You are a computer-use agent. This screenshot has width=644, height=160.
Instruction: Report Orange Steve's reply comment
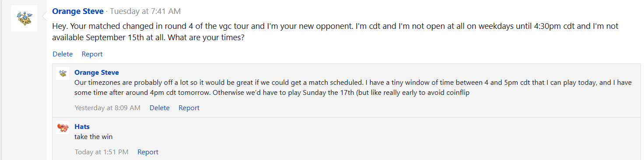click(x=189, y=108)
